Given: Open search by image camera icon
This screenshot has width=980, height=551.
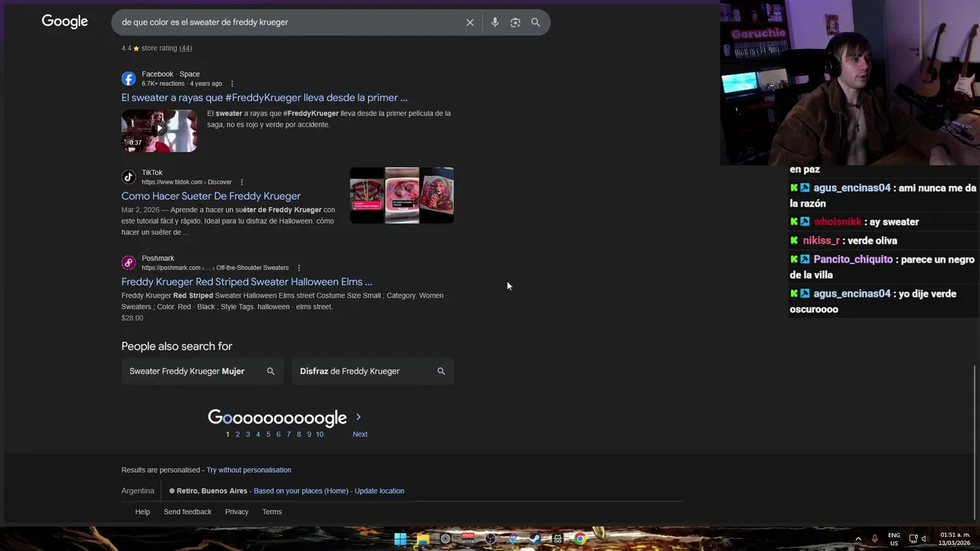Looking at the screenshot, I should [x=515, y=22].
